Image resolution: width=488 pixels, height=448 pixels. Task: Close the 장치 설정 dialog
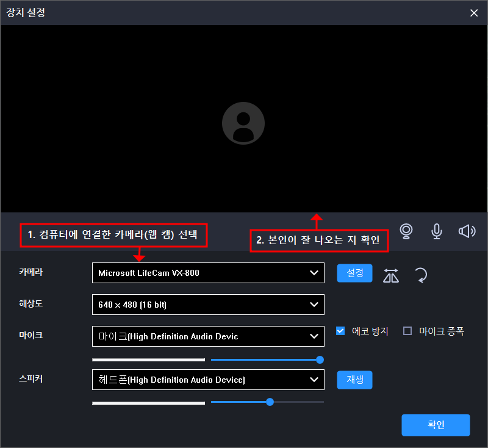[474, 13]
